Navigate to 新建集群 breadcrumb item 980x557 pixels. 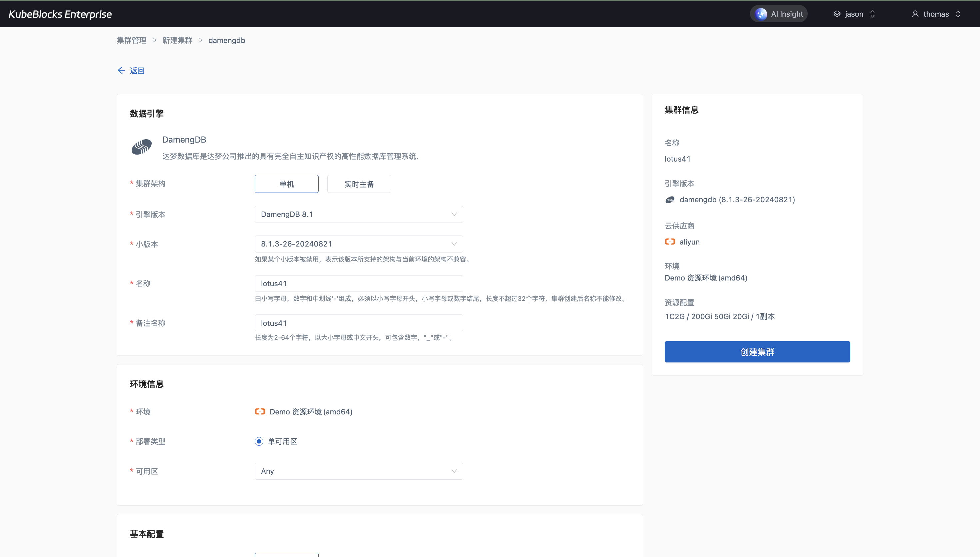point(177,41)
